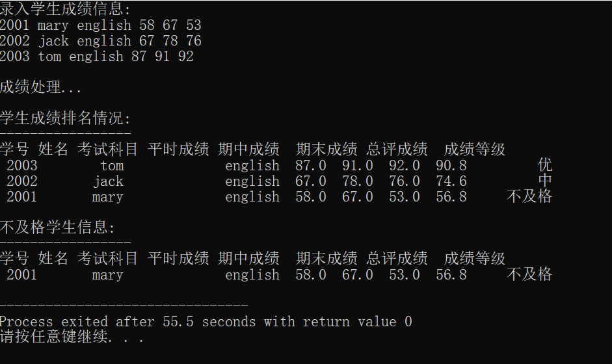Click '总评成绩' header in the ranking table
Screen dimensions: 612x364
point(397,150)
